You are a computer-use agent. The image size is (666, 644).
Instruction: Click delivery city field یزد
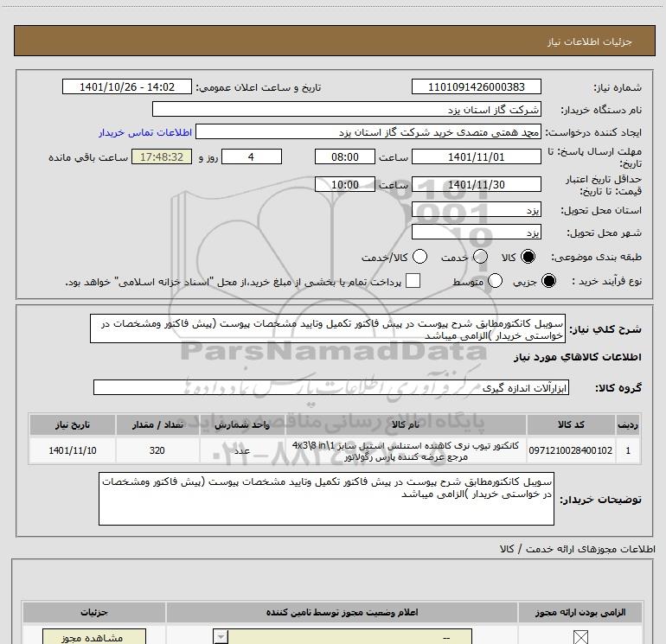[476, 233]
